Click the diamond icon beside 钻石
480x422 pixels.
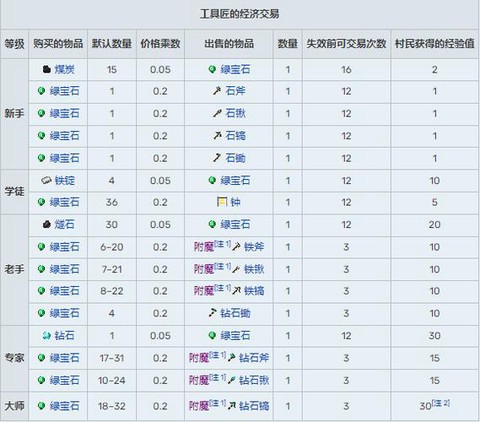(47, 335)
